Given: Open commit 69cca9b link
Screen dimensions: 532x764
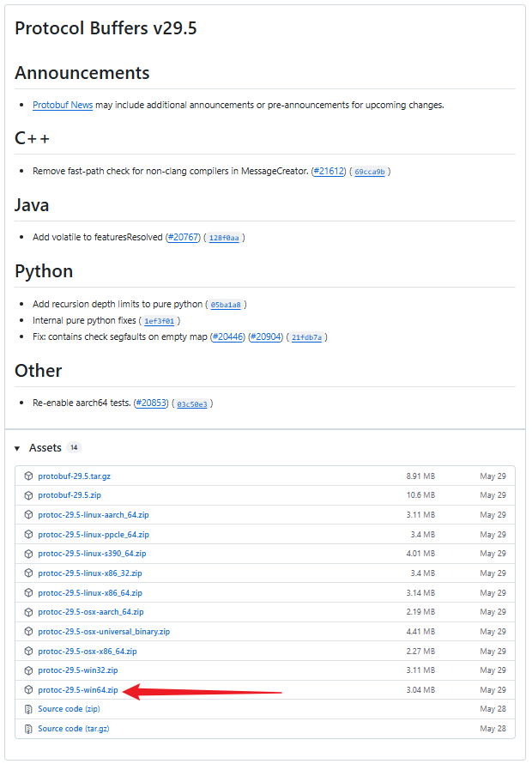Looking at the screenshot, I should click(370, 172).
